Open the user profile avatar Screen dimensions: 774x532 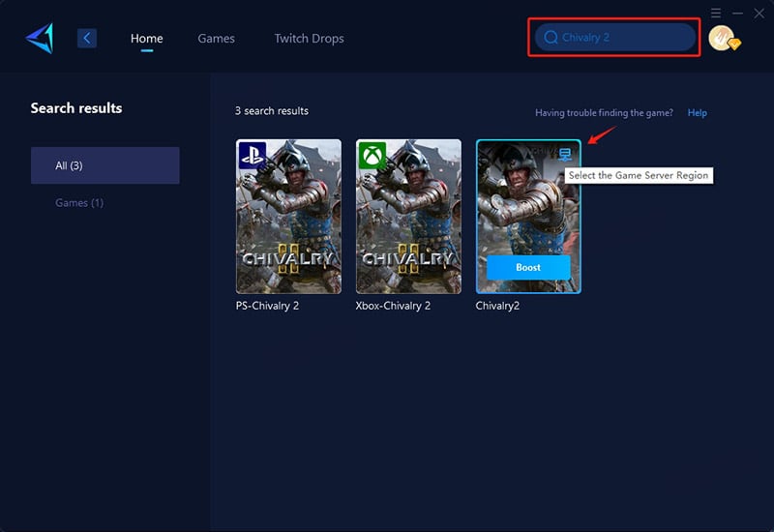pyautogui.click(x=723, y=39)
